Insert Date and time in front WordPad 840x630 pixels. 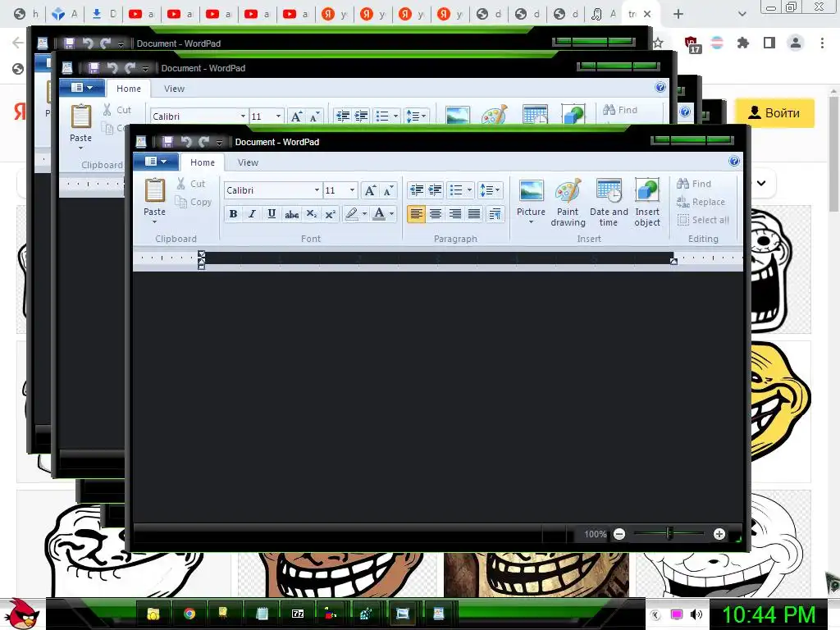[609, 203]
